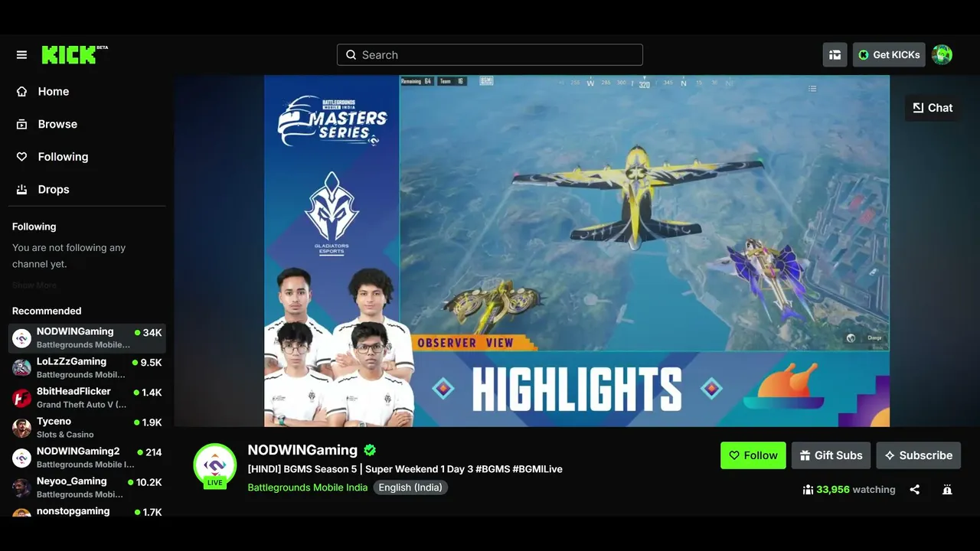This screenshot has height=551, width=980.
Task: Open the Following page
Action: [x=63, y=157]
